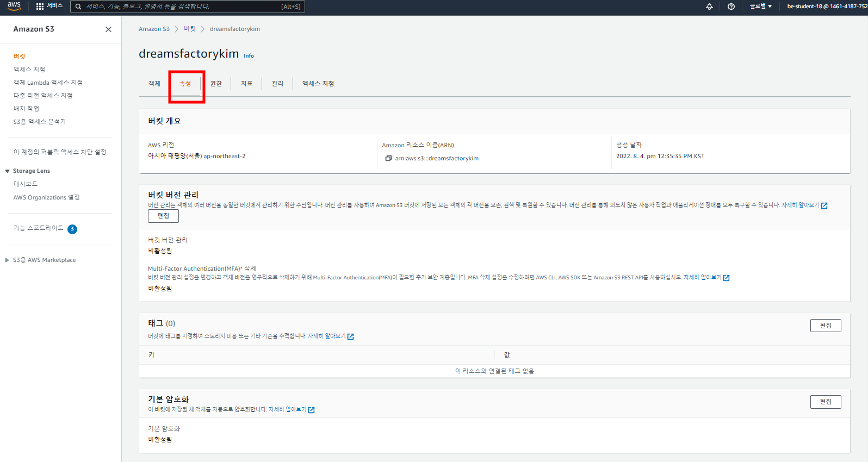Click external link icon after versioning description
The height and width of the screenshot is (462, 868).
(824, 205)
